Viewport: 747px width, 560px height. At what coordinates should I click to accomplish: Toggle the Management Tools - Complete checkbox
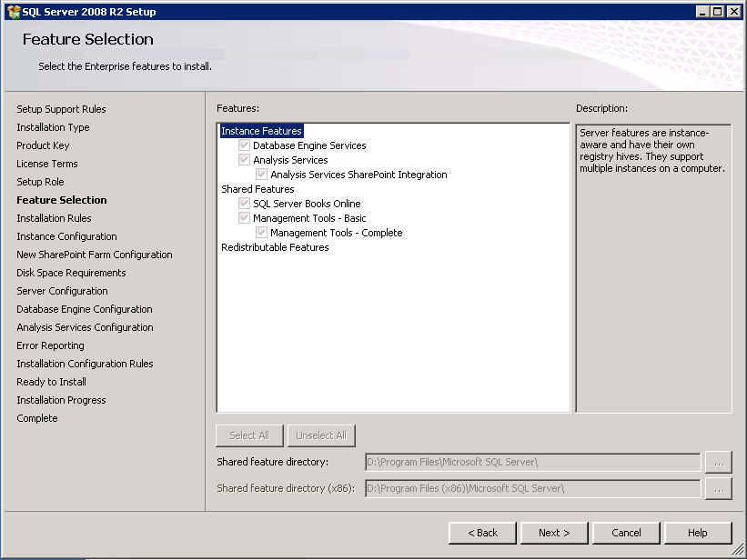point(261,233)
